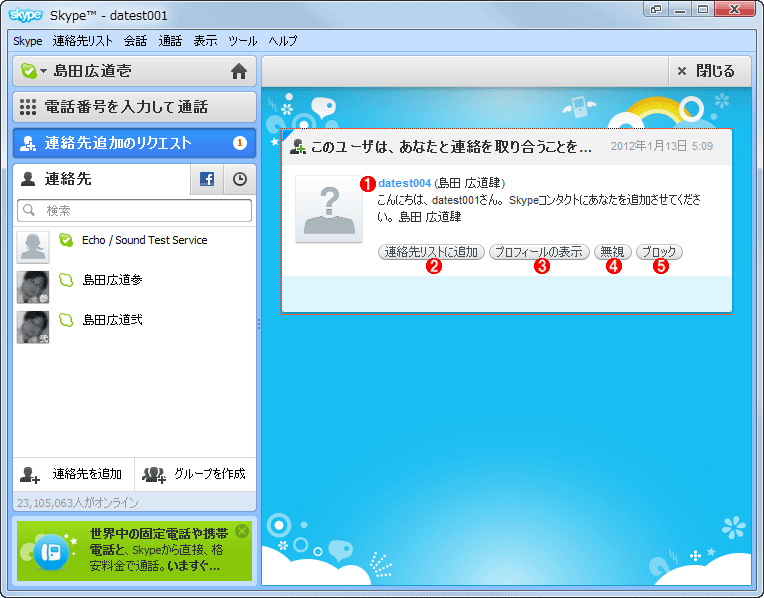Screen dimensions: 764x598
Task: Open the datest004 profile link
Action: pyautogui.click(x=404, y=183)
